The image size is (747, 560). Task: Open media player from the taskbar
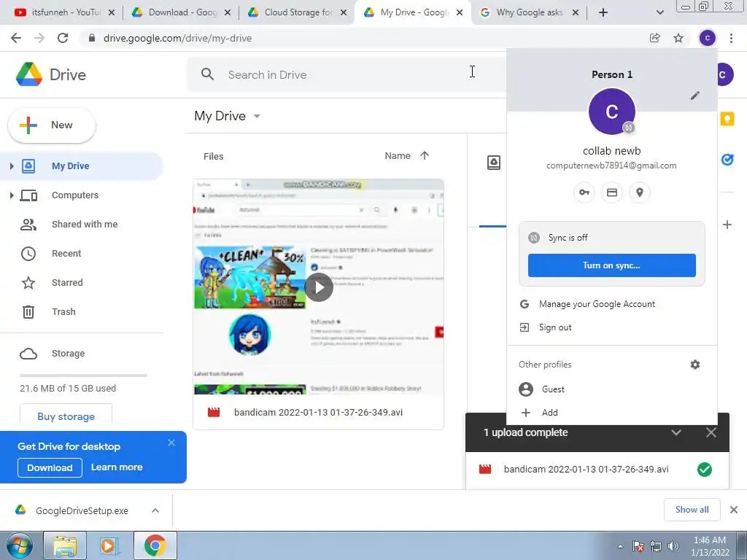tap(109, 545)
